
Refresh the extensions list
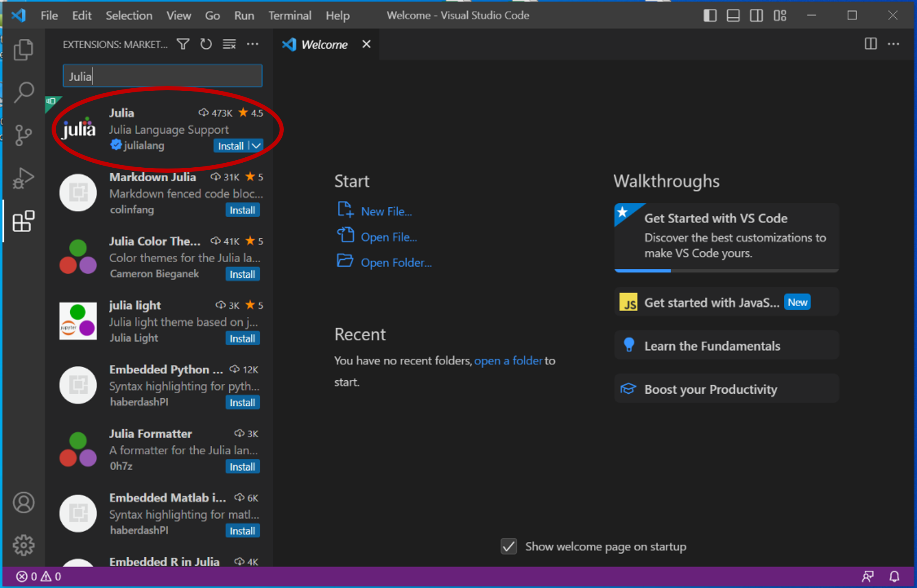pyautogui.click(x=206, y=44)
